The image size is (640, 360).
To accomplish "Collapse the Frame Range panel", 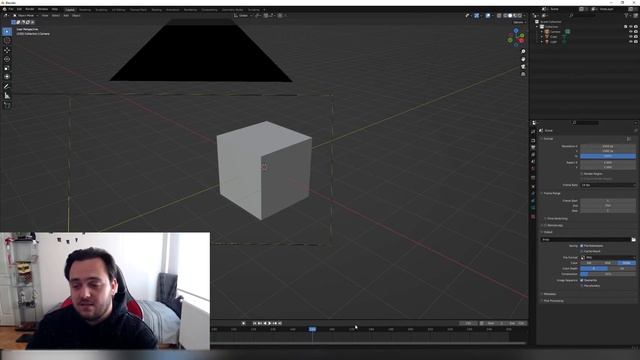I will click(x=551, y=193).
